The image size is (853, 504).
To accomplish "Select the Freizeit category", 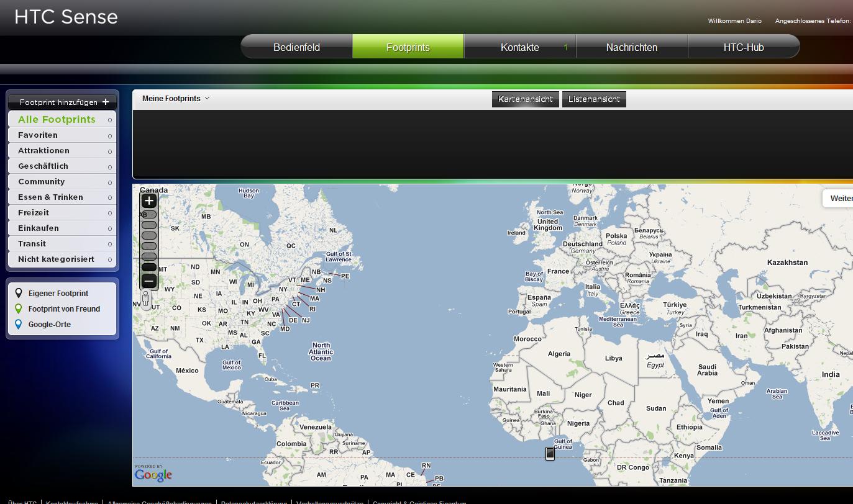I will coord(62,212).
